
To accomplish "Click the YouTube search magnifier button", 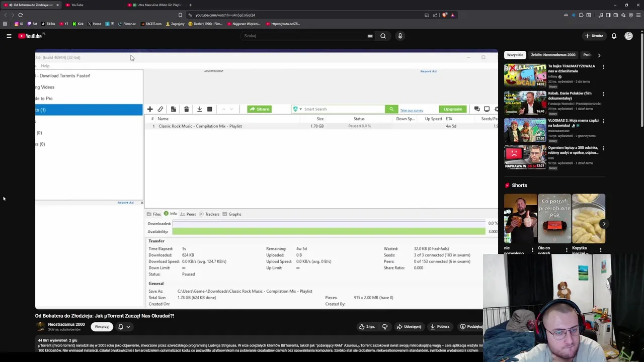I will coord(383,36).
